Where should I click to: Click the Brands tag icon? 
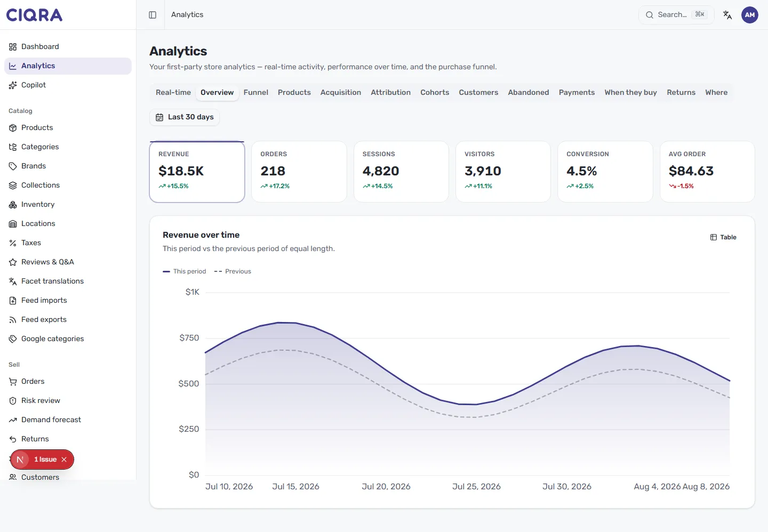pos(13,166)
